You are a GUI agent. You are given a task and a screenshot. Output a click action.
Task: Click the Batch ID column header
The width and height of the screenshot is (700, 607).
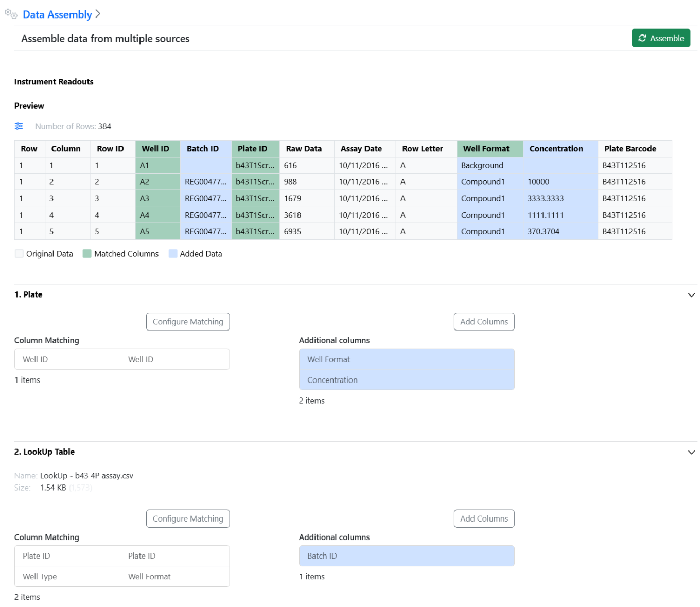coord(206,149)
